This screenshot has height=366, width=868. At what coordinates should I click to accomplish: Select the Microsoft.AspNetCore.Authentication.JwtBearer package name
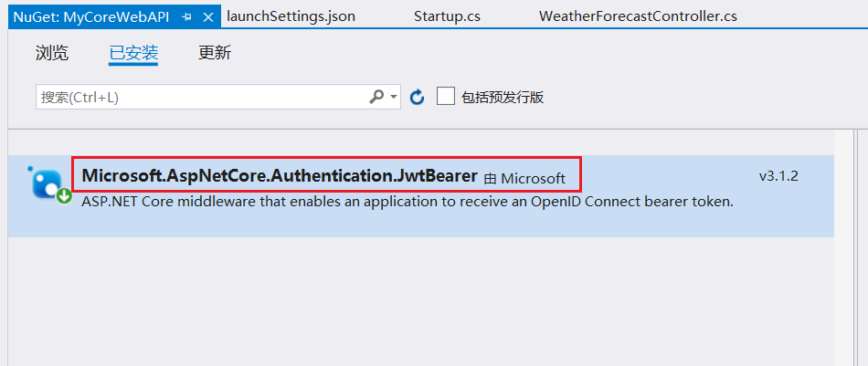click(x=280, y=175)
